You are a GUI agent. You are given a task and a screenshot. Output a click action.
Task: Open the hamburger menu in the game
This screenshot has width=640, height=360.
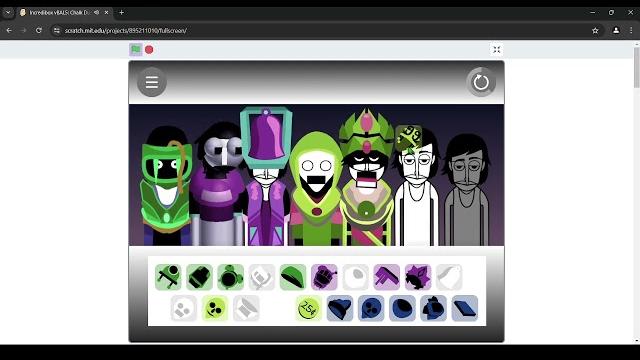tap(151, 82)
